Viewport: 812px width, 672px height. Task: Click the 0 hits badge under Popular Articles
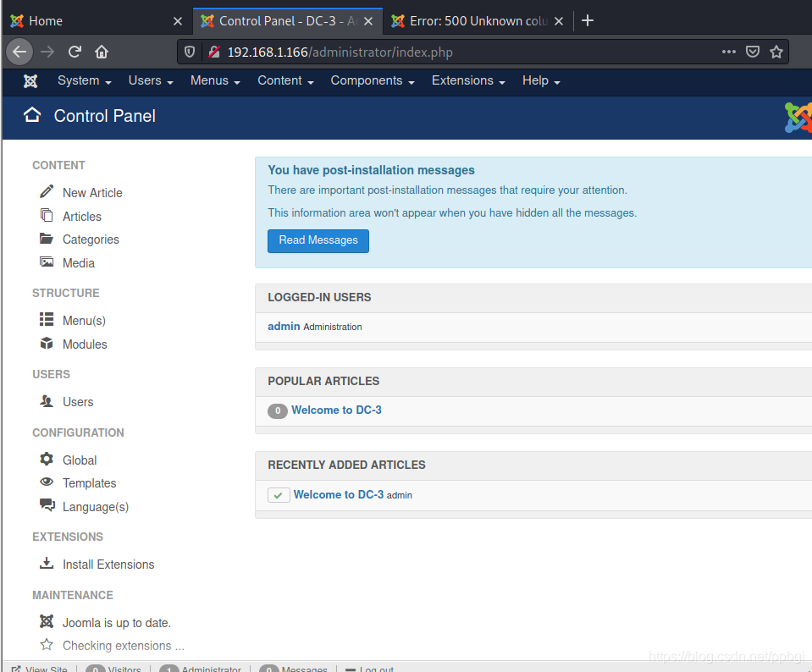(278, 411)
